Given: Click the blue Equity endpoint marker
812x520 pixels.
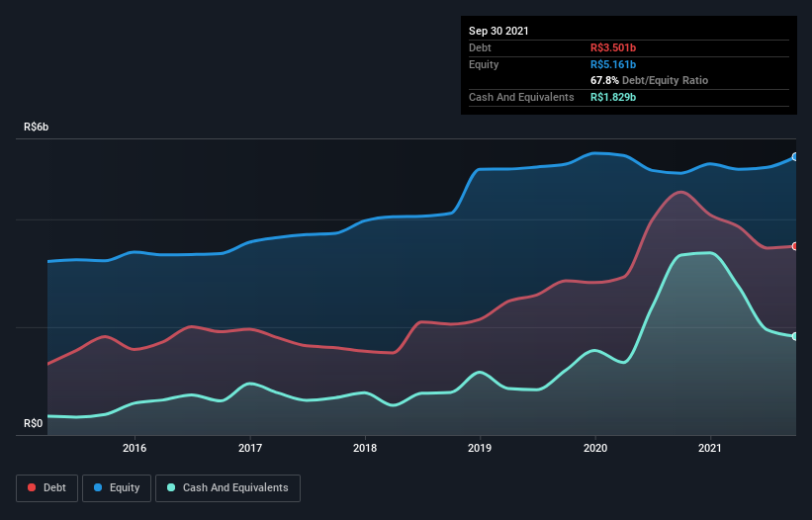Looking at the screenshot, I should [795, 157].
